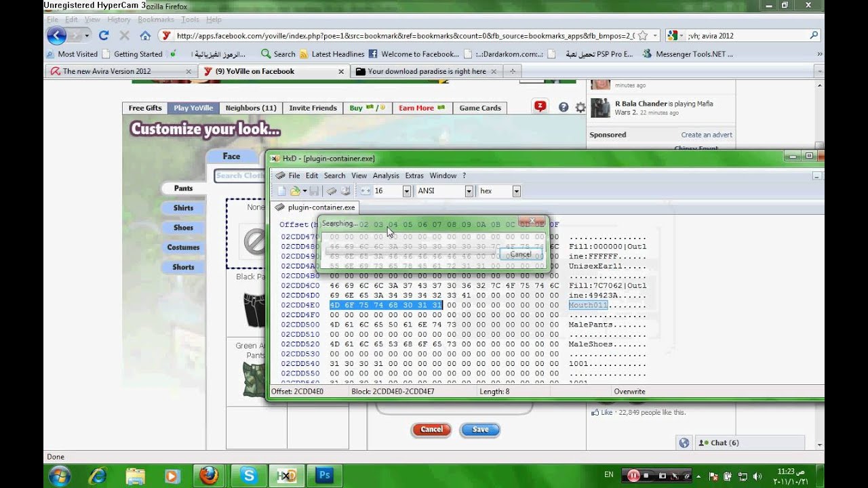Expand the bytes-per-row 16 dropdown
This screenshot has height=488, width=868.
[407, 191]
